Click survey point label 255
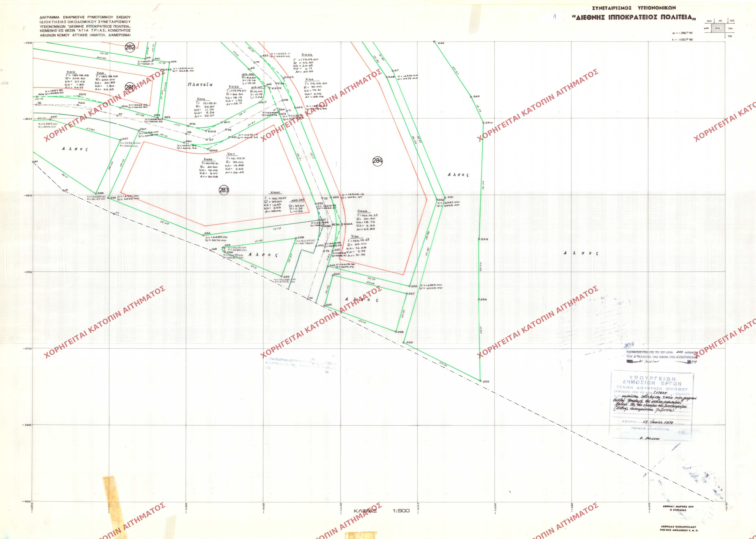The image size is (756, 539). (486, 382)
